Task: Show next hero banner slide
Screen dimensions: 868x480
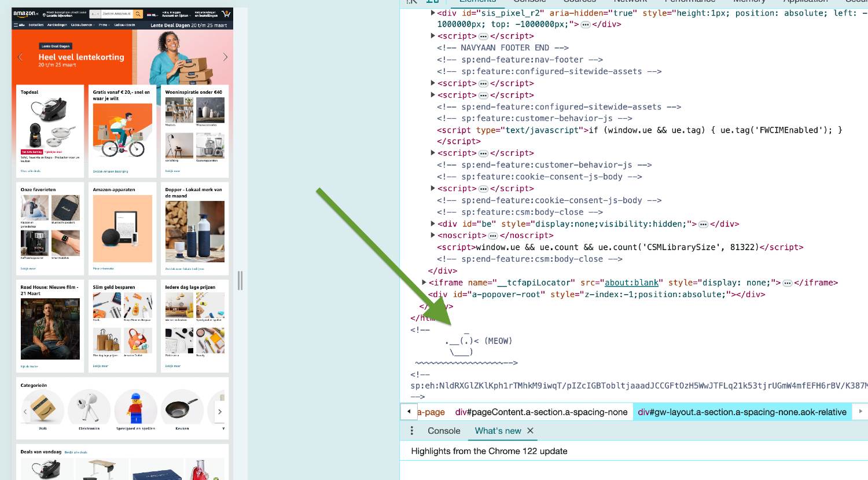Action: pos(225,57)
